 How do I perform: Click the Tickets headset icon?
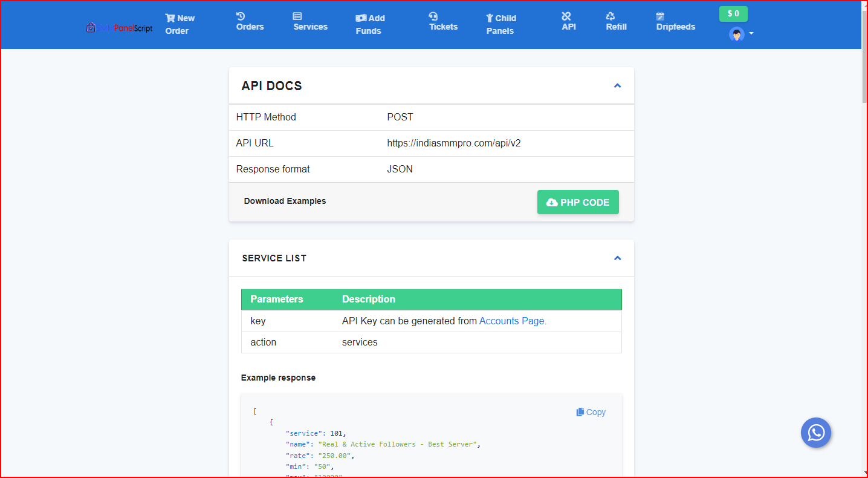[433, 16]
